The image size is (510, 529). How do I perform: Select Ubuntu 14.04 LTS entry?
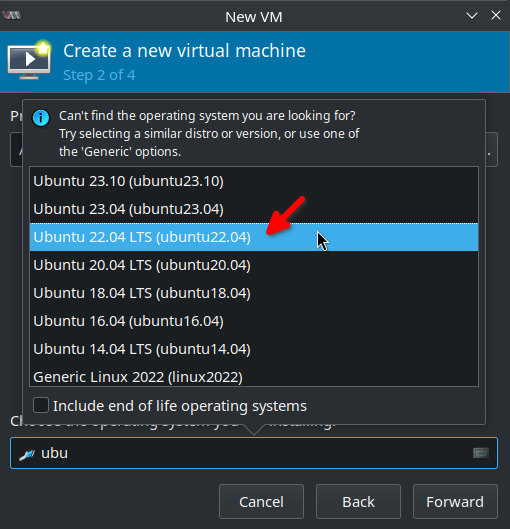[x=254, y=349]
